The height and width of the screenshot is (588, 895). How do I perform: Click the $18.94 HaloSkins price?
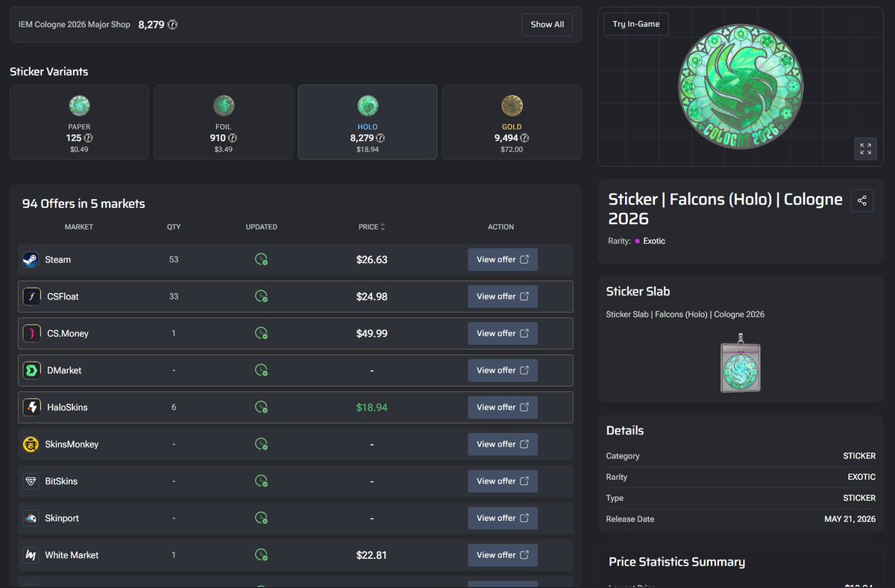(x=371, y=408)
